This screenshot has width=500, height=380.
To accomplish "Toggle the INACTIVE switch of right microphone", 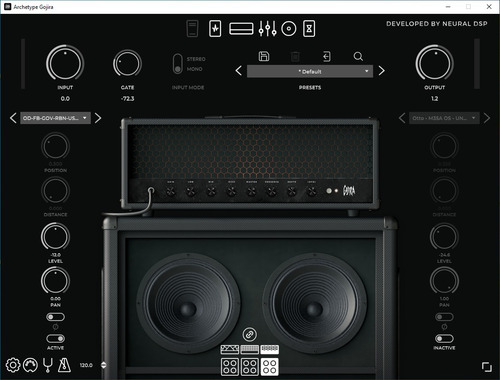I will click(x=444, y=339).
